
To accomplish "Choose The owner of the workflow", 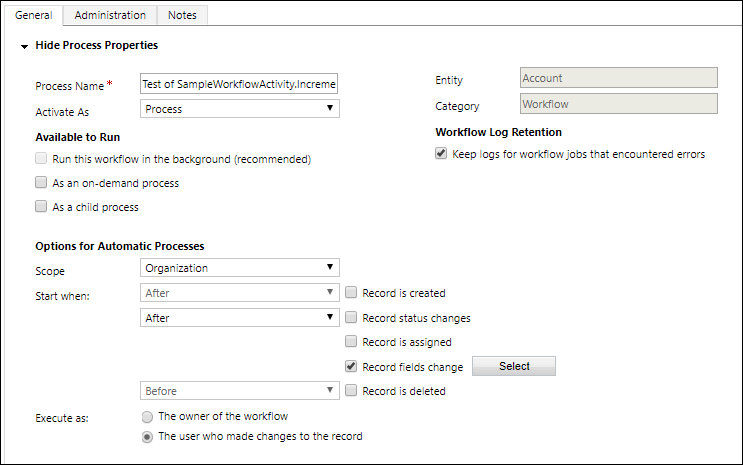I will [x=148, y=416].
